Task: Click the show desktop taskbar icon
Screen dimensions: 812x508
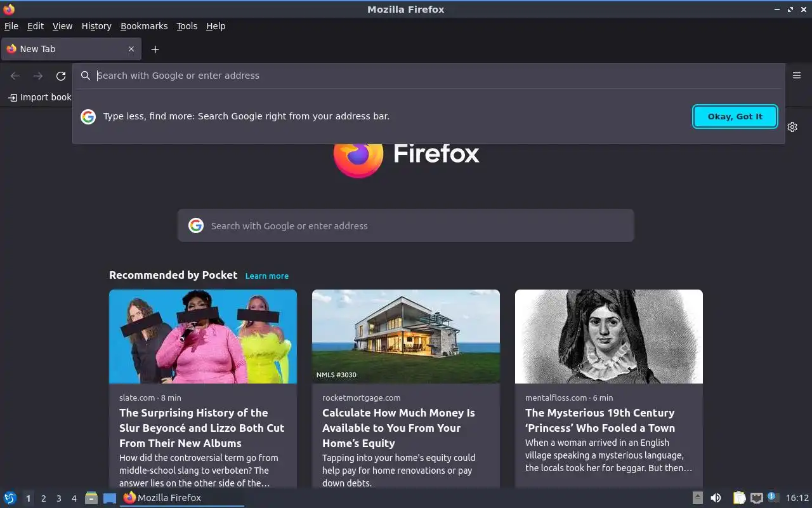Action: point(110,498)
